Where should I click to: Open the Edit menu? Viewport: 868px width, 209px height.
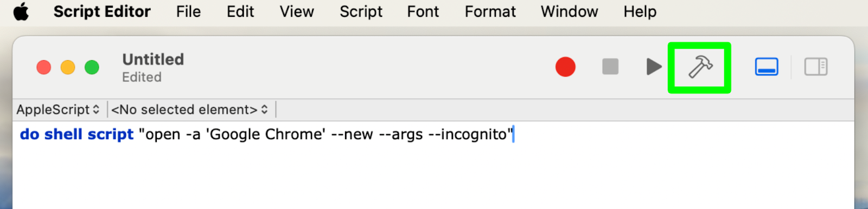coord(240,11)
